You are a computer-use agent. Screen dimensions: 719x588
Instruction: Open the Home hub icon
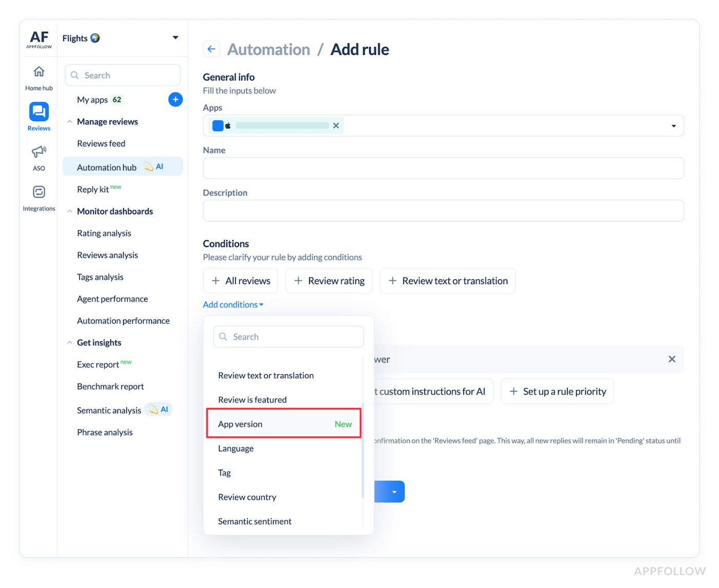click(x=39, y=72)
